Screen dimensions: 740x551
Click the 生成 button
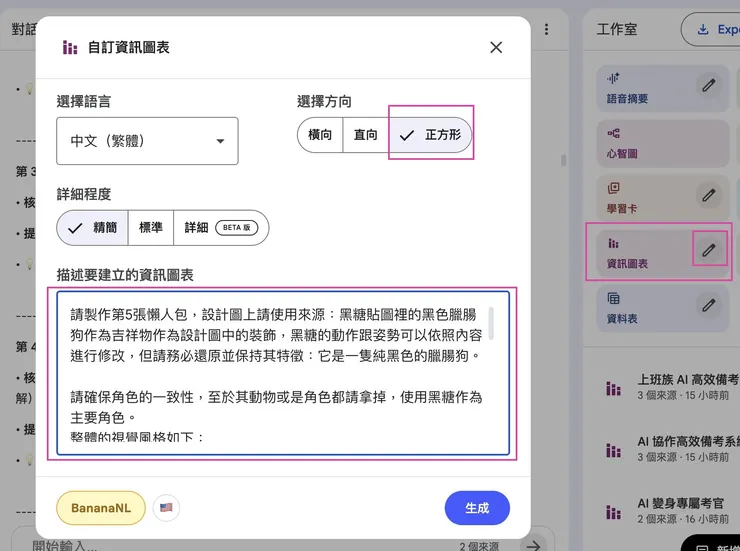click(x=477, y=508)
